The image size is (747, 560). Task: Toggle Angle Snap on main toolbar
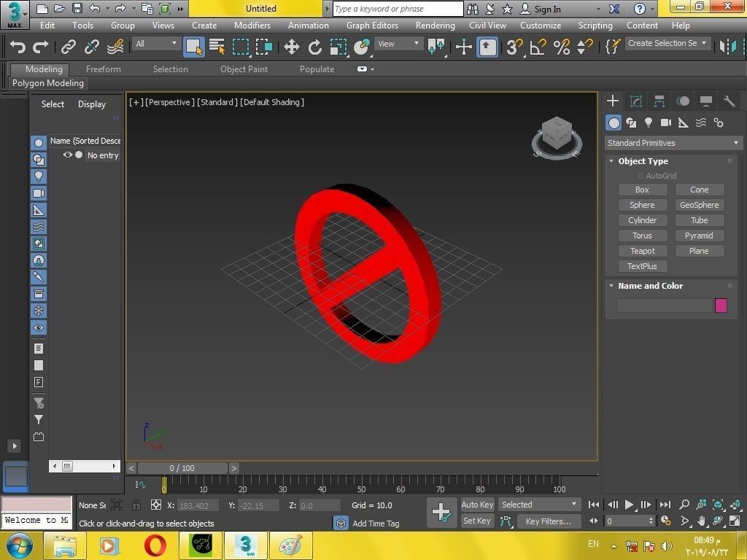(x=538, y=47)
